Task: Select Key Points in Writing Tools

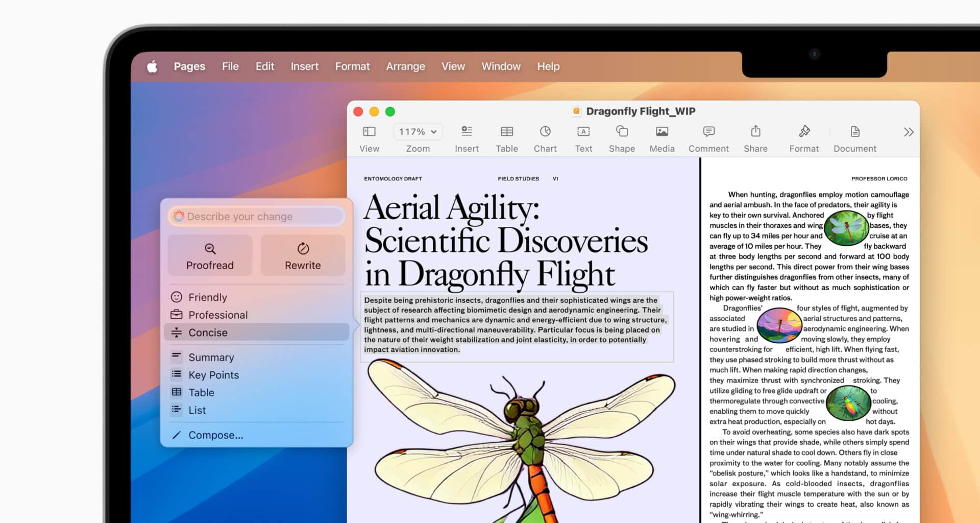Action: [x=257, y=374]
